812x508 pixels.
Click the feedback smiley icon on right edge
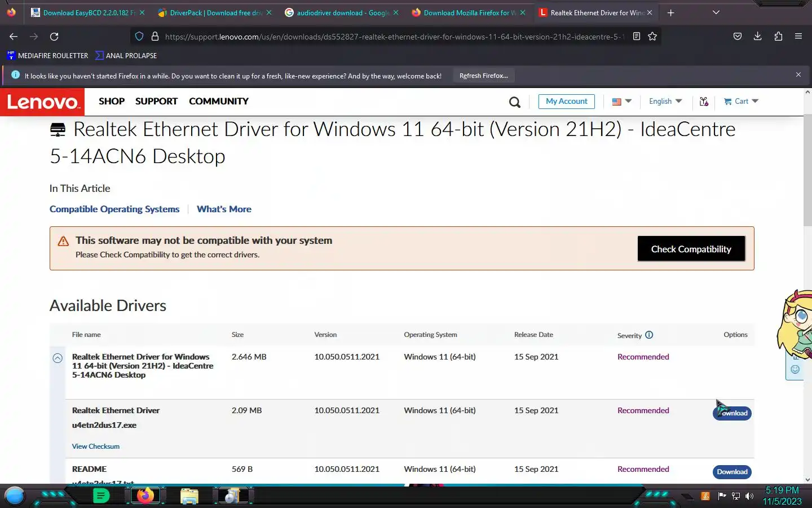[x=795, y=369]
